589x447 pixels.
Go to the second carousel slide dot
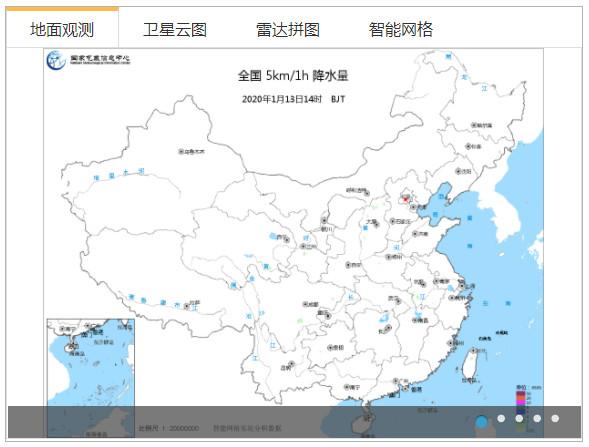pos(501,418)
